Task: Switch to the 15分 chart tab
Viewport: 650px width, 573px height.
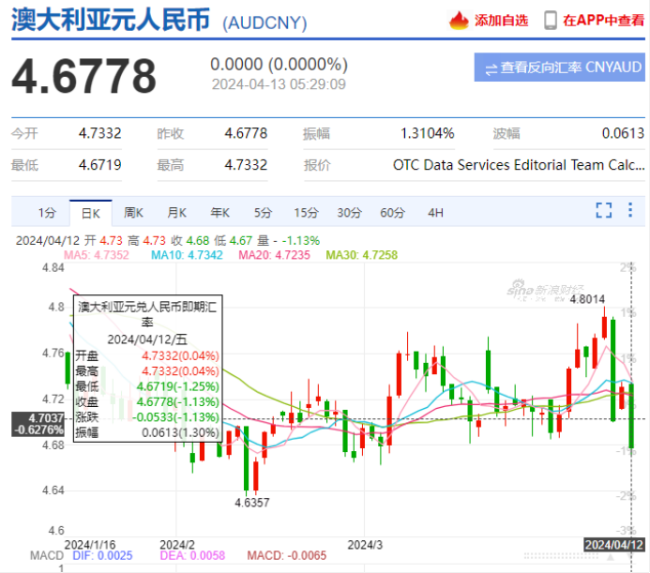Action: tap(306, 213)
